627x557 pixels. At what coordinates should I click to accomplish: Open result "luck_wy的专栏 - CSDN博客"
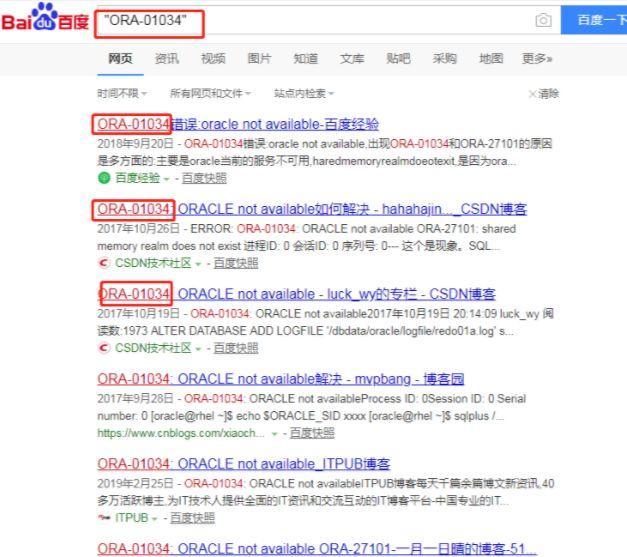point(296,294)
